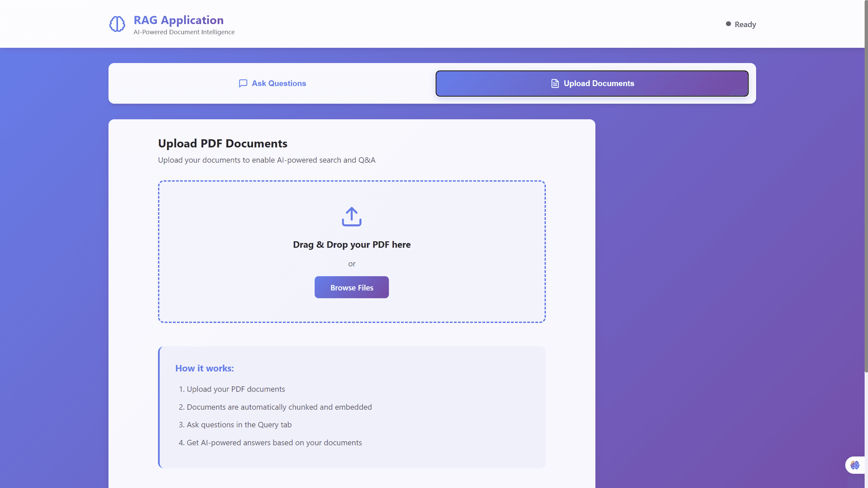868x488 pixels.
Task: Click the How it works heading
Action: tap(204, 368)
